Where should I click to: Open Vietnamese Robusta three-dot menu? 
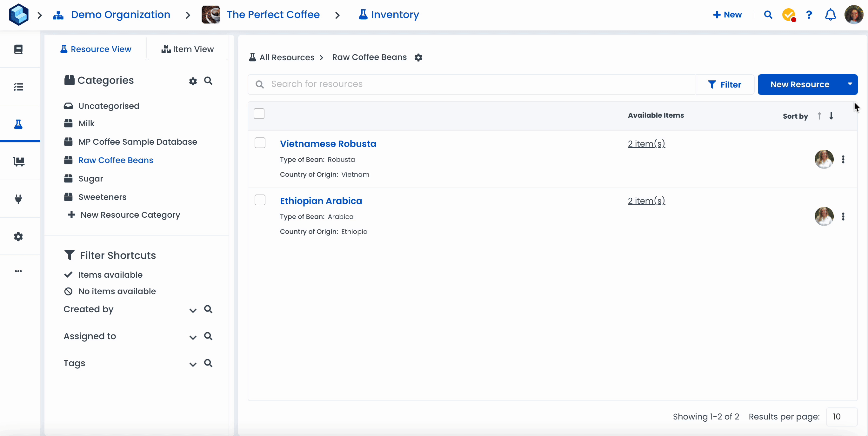(843, 159)
